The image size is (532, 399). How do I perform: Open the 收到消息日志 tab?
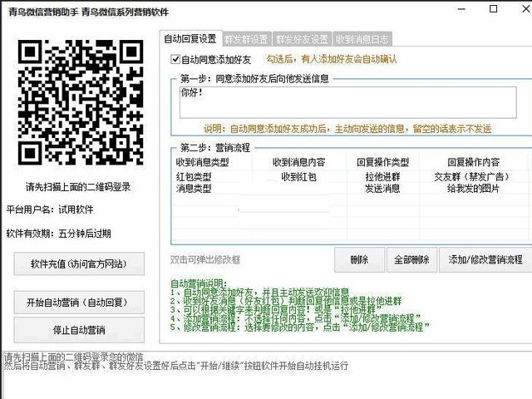pyautogui.click(x=362, y=39)
